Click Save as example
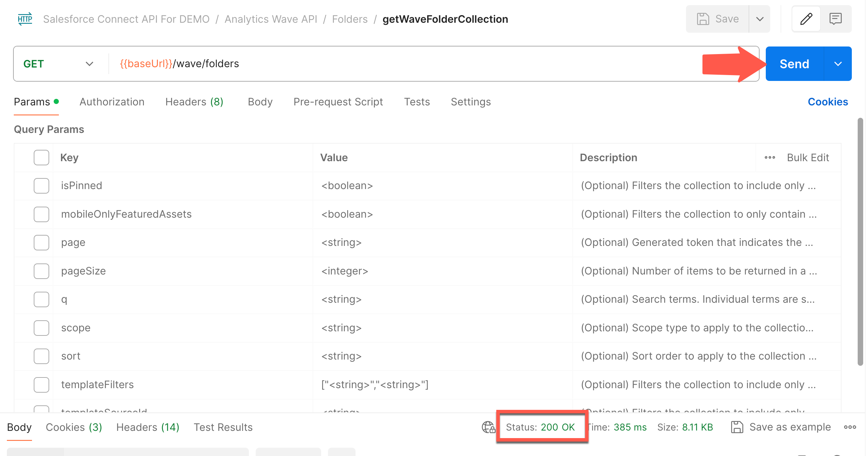 point(781,427)
